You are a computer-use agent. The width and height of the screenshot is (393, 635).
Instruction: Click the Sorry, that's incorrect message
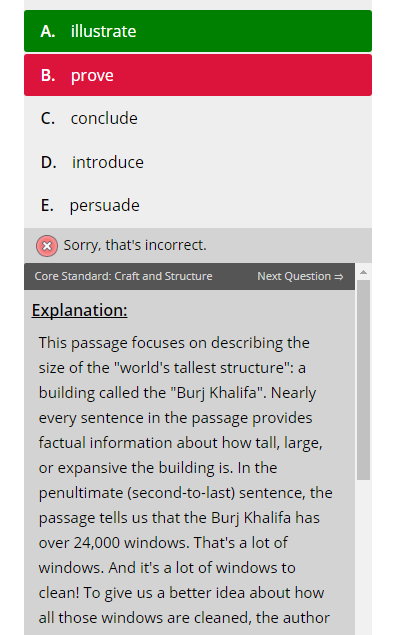point(135,245)
